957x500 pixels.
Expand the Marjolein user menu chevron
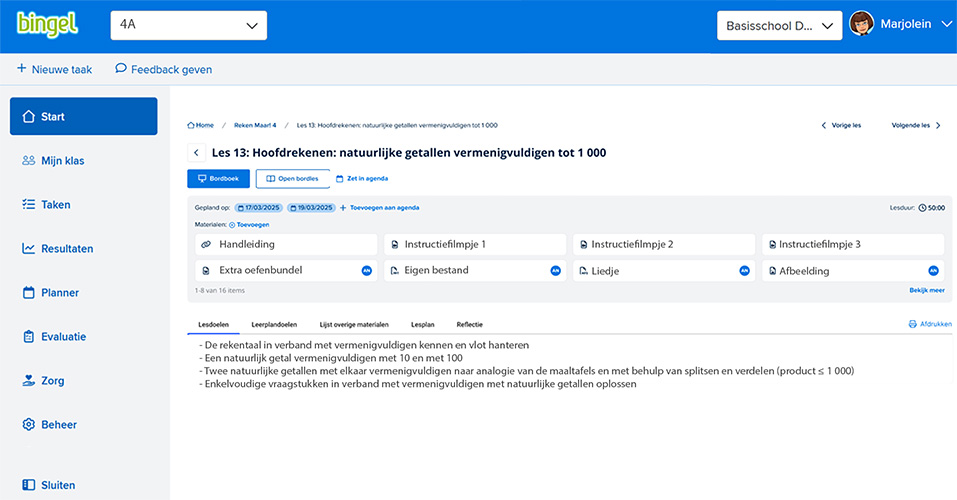pyautogui.click(x=946, y=24)
